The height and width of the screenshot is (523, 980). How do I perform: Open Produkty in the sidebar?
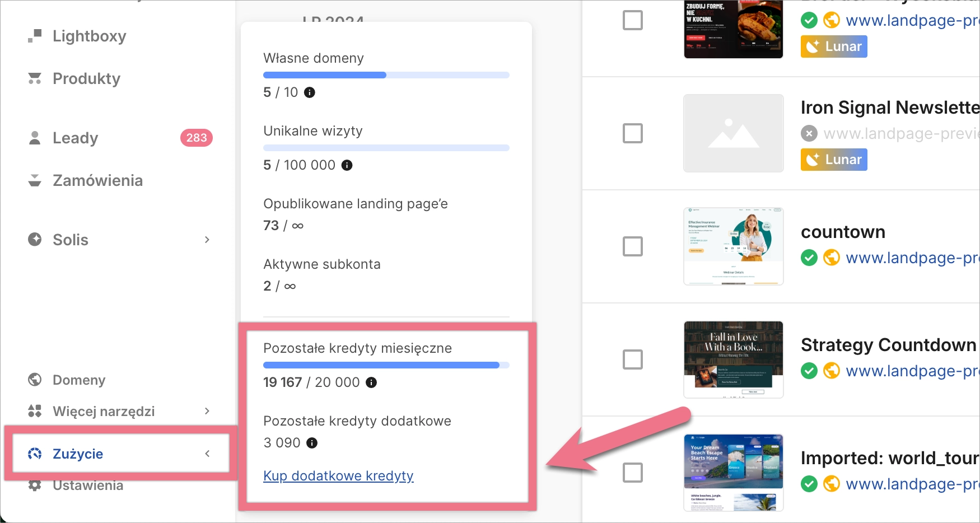86,78
